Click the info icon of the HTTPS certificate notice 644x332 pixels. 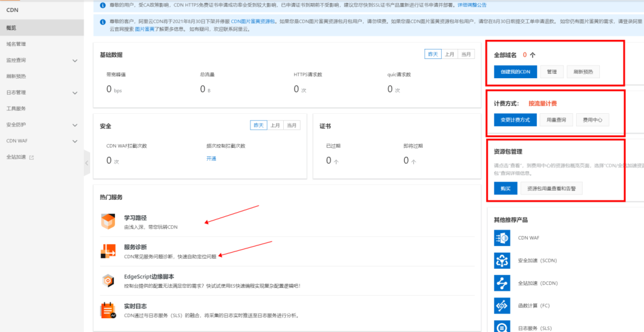tap(103, 5)
